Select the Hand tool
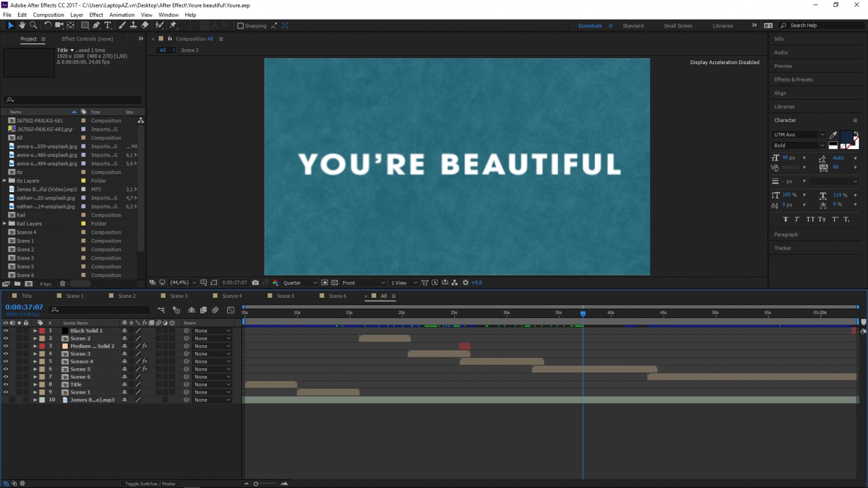868x488 pixels. pyautogui.click(x=22, y=25)
